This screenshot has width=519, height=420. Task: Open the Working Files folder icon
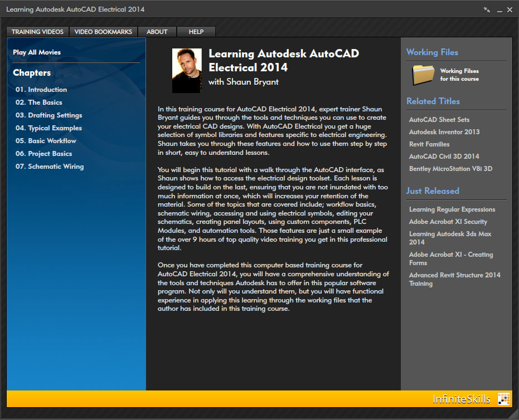[x=423, y=75]
